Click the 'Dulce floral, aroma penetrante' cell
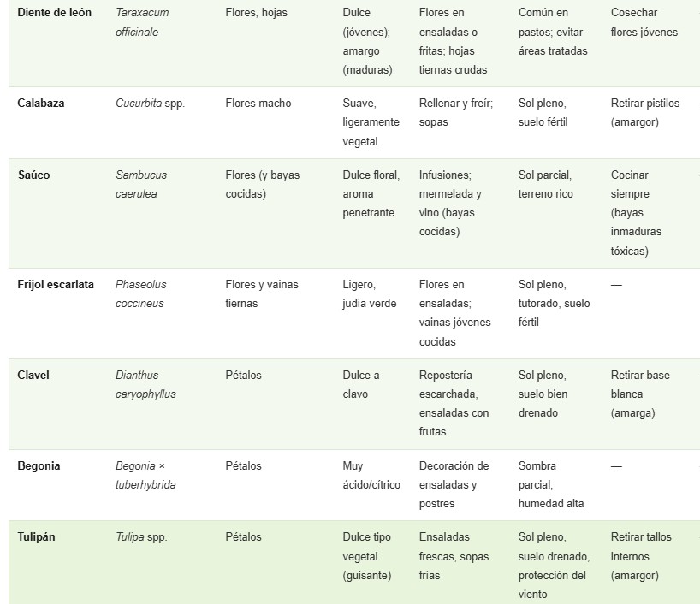700x604 pixels. tap(371, 193)
